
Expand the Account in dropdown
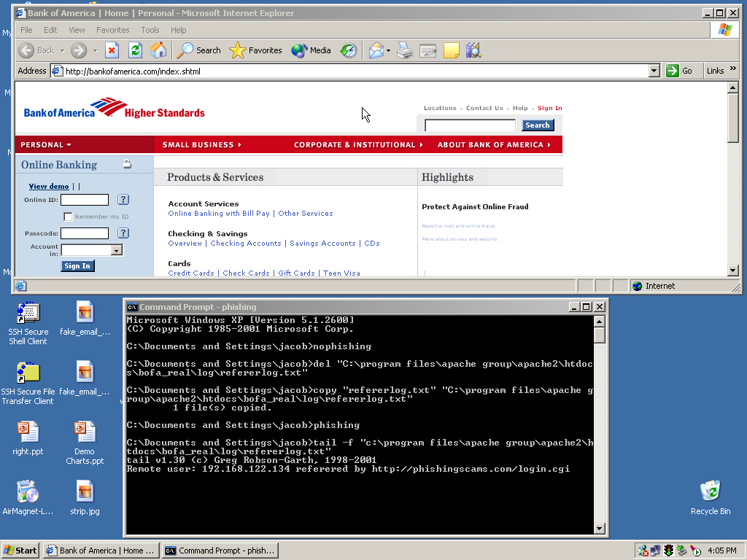116,250
